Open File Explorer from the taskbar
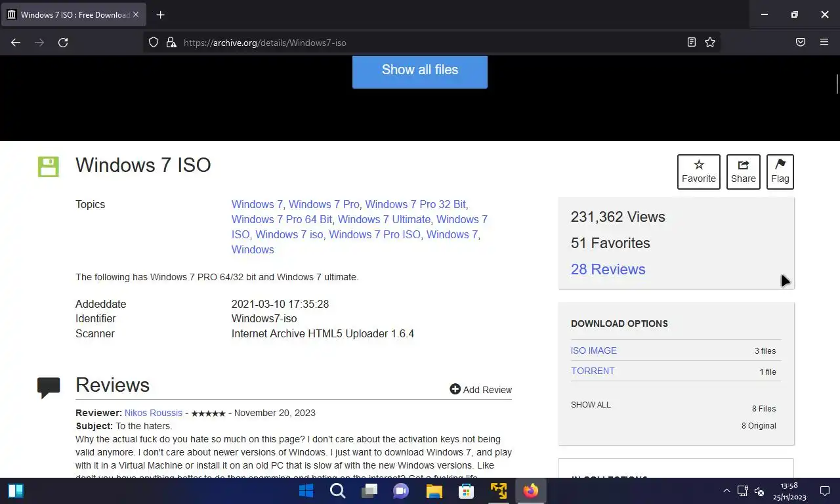This screenshot has width=840, height=504. pos(434,491)
